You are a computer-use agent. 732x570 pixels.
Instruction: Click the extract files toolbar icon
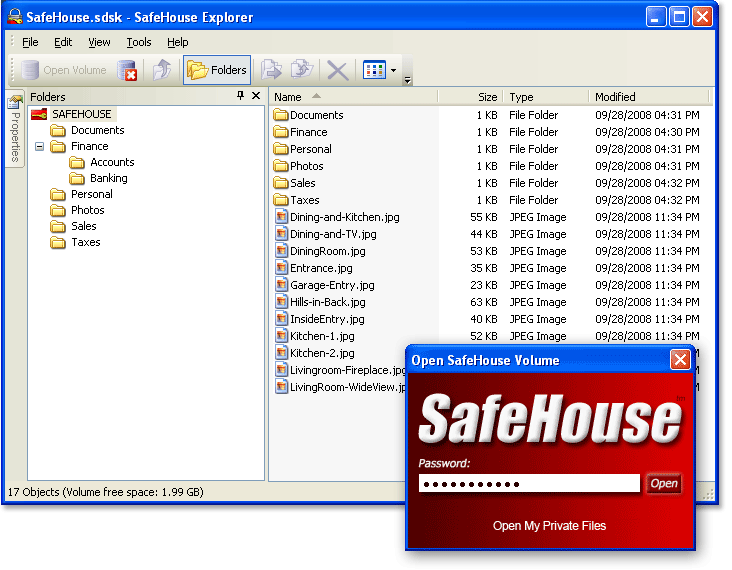click(271, 70)
